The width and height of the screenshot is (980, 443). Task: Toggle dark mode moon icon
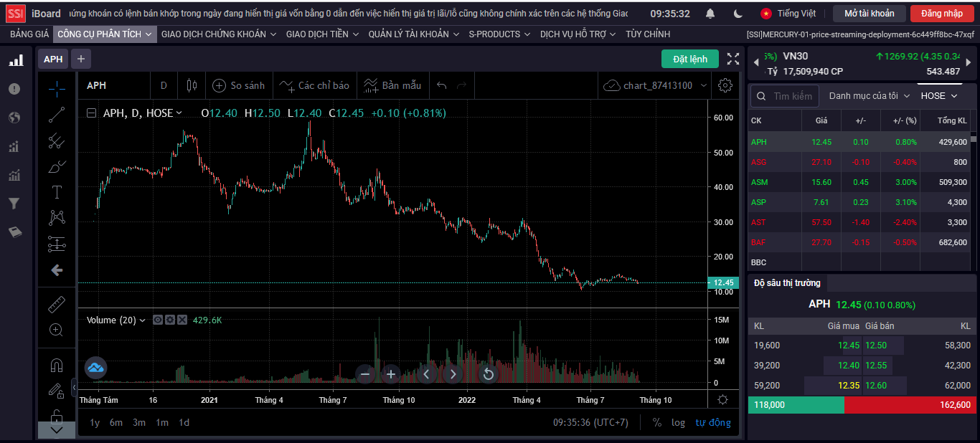tap(738, 14)
